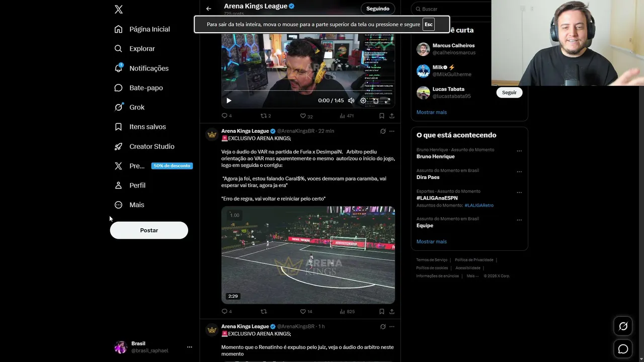Screen dimensions: 644x362
Task: Open Política de Privacidade footer link
Action: point(474,260)
